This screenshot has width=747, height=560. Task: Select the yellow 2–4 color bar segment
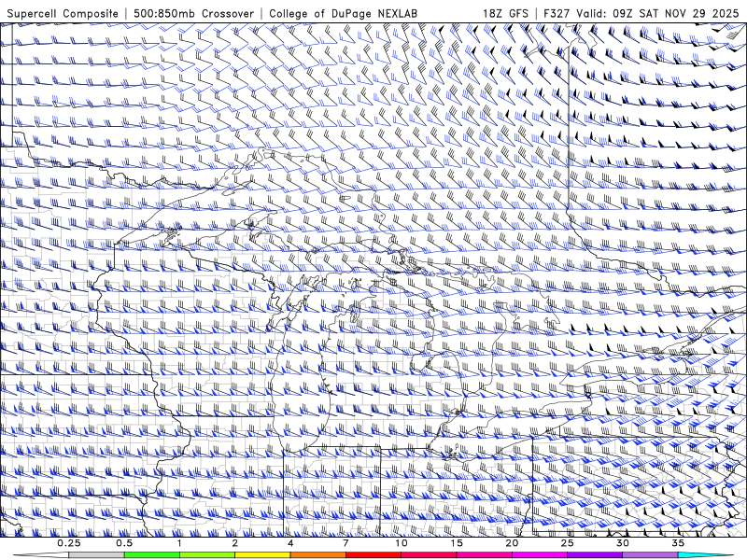[x=262, y=555]
